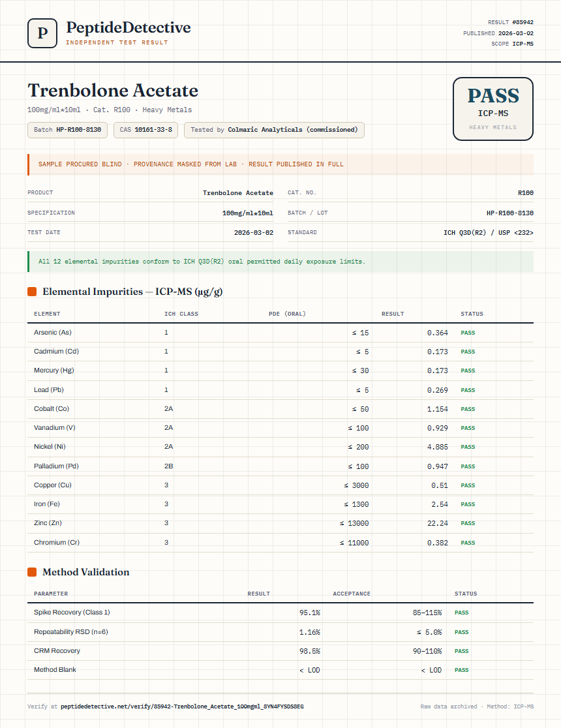
Task: Click the ICH CLASS column header
Action: point(181,314)
